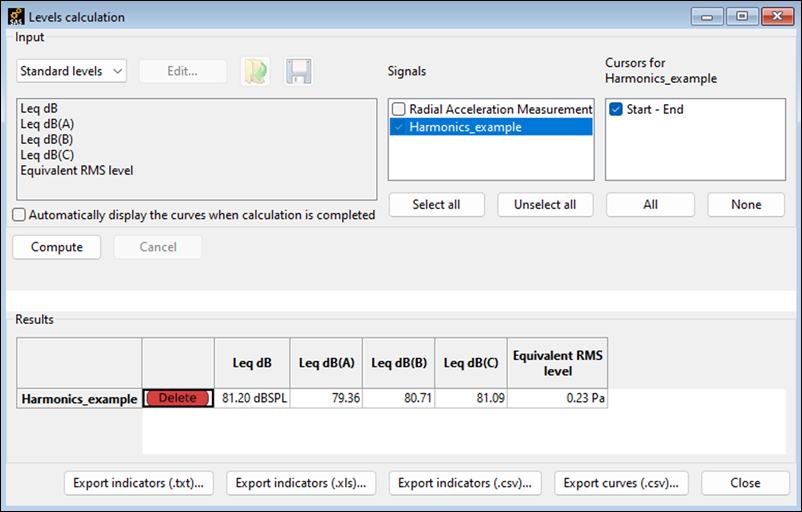Export indicators to .txt file
Screen dimensions: 802x512
(x=139, y=483)
